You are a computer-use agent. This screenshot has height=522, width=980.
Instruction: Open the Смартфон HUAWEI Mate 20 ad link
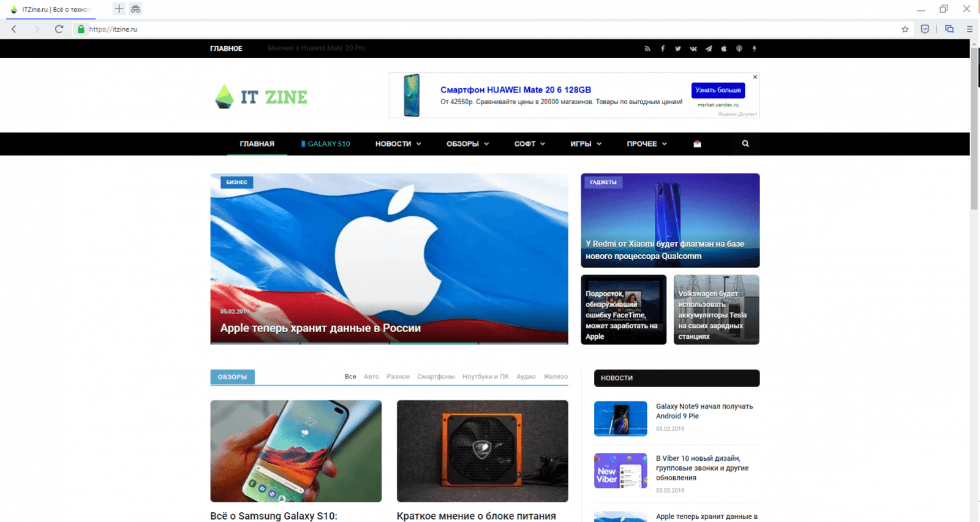tap(516, 89)
